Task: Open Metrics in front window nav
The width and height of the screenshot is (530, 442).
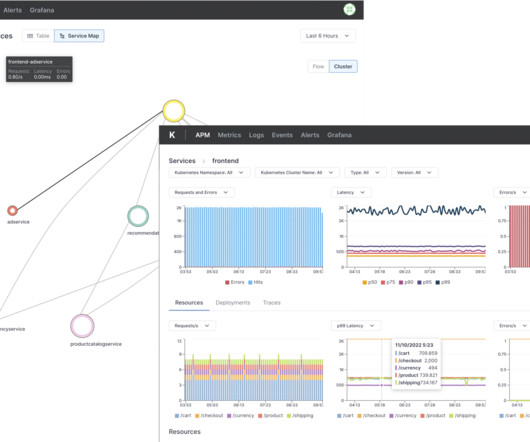Action: [x=229, y=135]
